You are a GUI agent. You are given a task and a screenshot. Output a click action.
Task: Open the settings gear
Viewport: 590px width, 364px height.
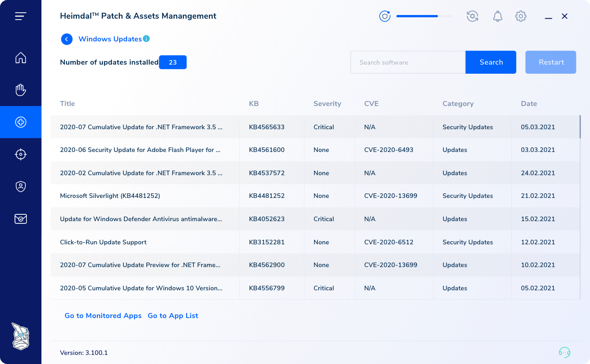[521, 16]
